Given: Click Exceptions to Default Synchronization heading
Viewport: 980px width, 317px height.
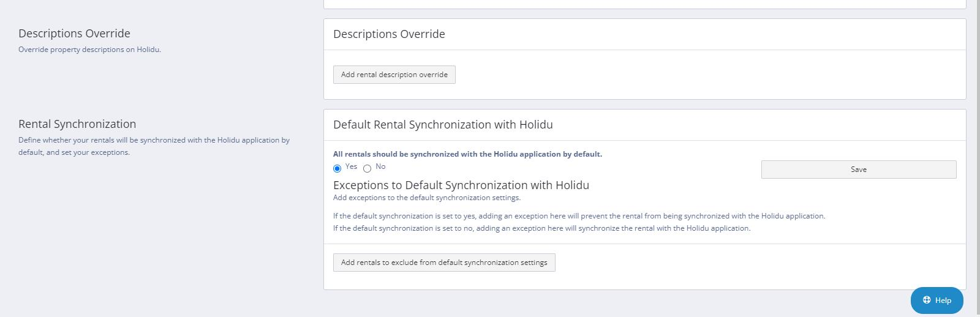Looking at the screenshot, I should tap(461, 185).
